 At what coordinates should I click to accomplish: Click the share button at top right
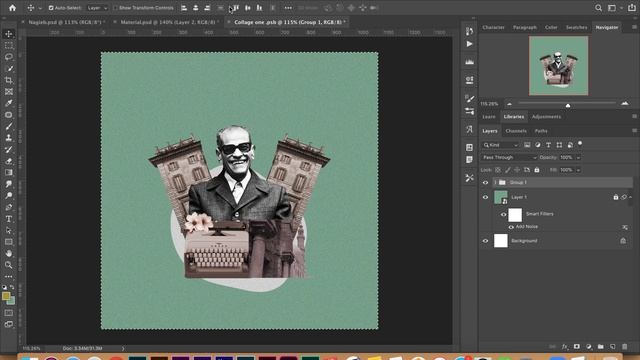631,7
